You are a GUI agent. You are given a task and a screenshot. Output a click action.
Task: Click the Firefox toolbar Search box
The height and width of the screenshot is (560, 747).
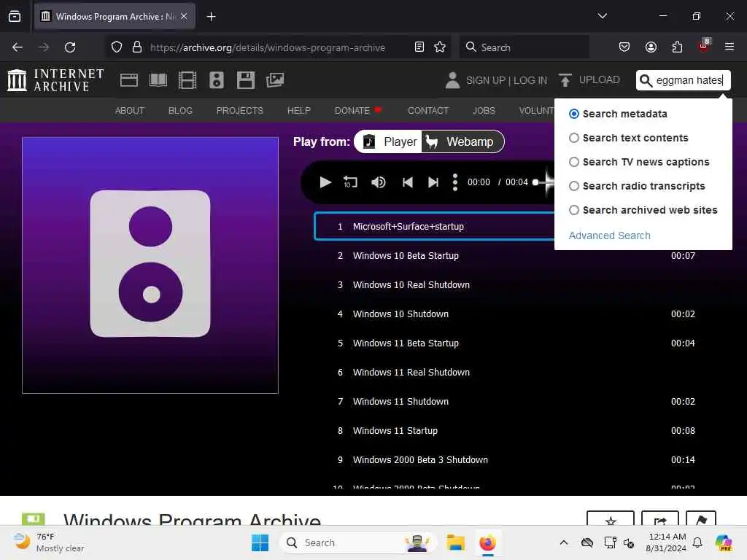click(x=524, y=47)
